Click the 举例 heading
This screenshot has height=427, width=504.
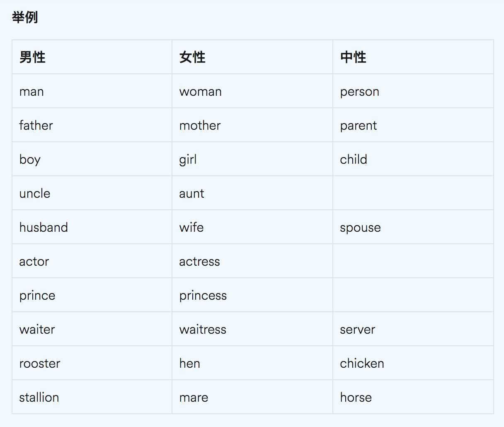25,17
